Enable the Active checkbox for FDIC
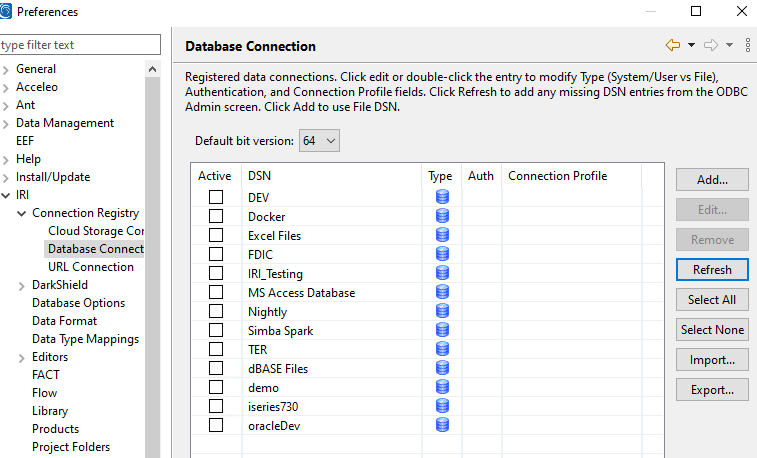Screen dimensions: 757x458 pyautogui.click(x=216, y=254)
